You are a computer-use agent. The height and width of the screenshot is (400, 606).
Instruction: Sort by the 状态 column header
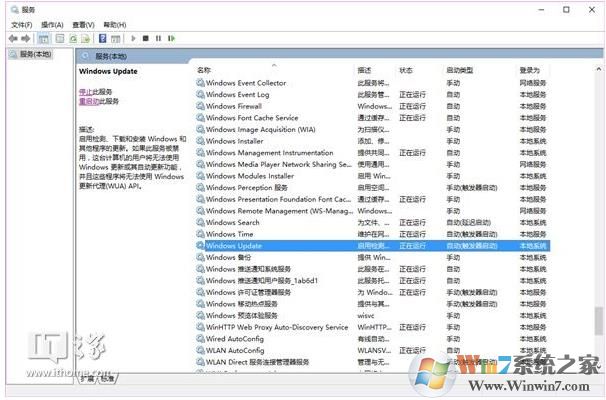(406, 70)
